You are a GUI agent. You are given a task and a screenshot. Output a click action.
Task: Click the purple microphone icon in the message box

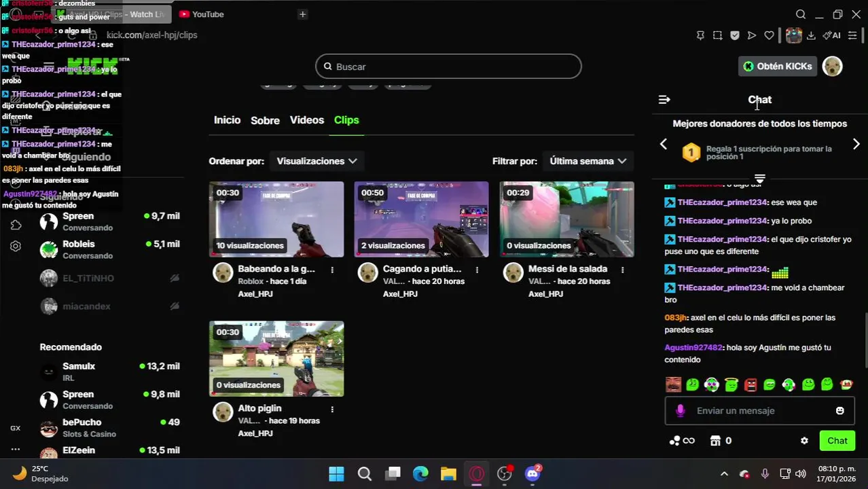tap(681, 411)
